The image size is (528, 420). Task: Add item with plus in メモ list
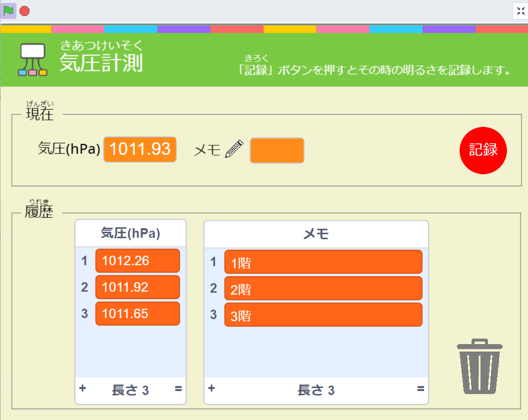pyautogui.click(x=211, y=389)
